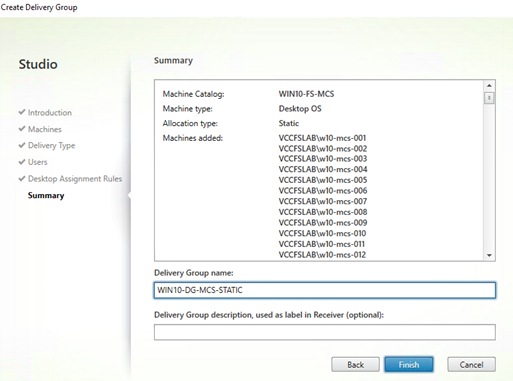Click the WIN10-FS-MCS catalog value
Viewport: 513px width, 381px height.
coord(306,94)
